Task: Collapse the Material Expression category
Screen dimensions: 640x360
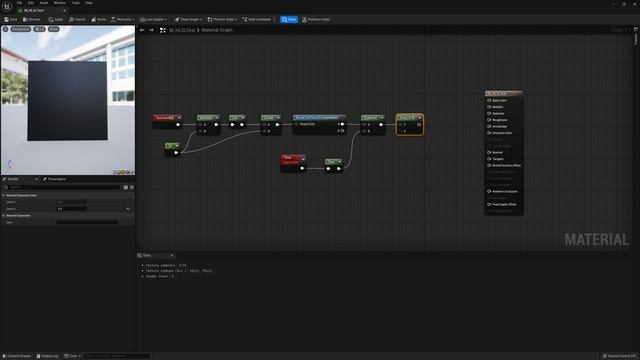Action: click(x=4, y=216)
